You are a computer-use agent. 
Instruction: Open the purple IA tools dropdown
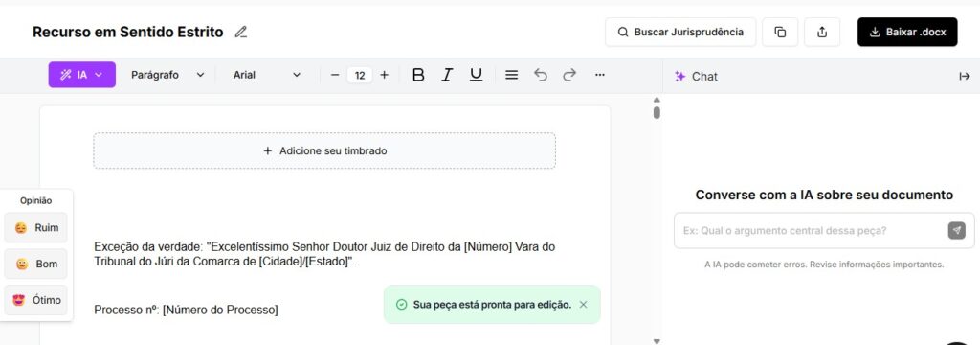point(82,75)
